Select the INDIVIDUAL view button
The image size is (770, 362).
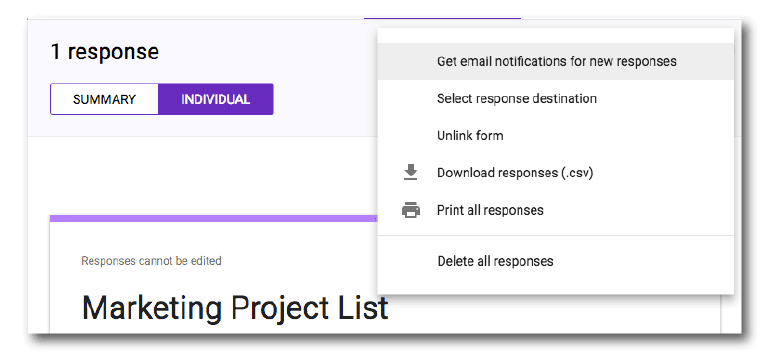tap(216, 99)
